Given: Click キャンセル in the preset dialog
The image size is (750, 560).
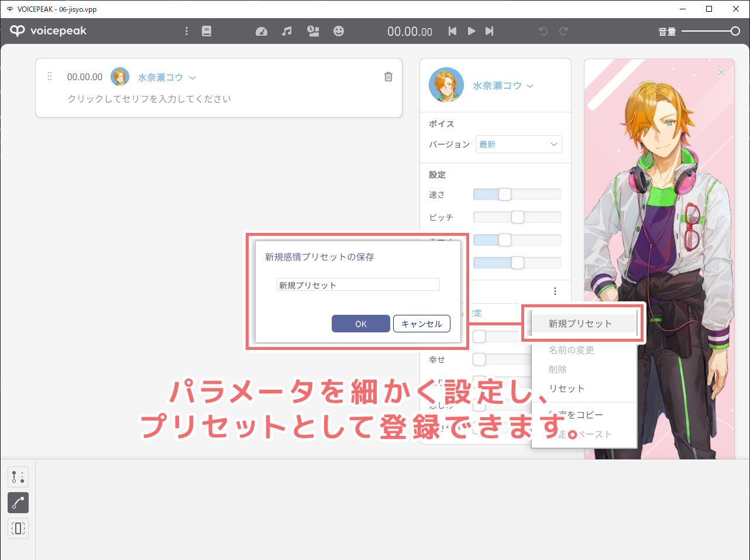Looking at the screenshot, I should (x=422, y=324).
